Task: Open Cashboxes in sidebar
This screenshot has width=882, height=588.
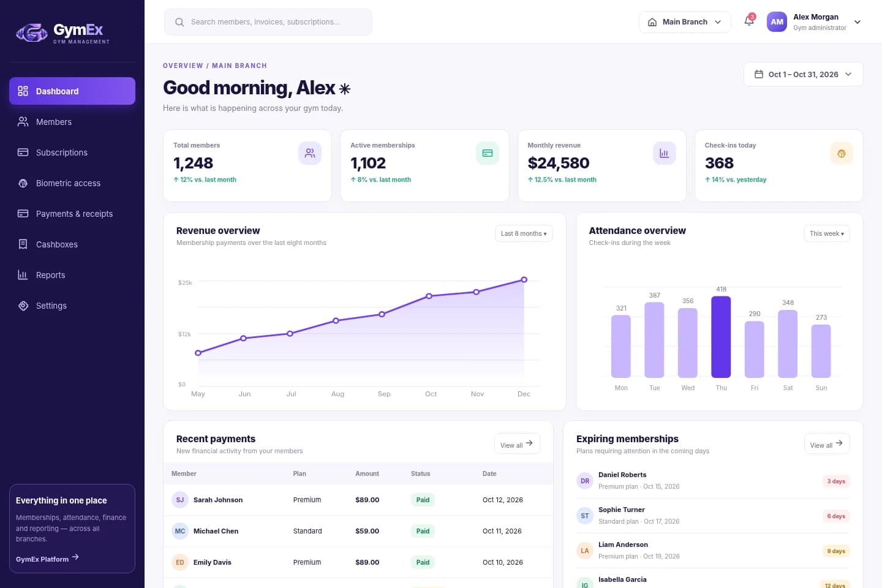Action: (72, 244)
